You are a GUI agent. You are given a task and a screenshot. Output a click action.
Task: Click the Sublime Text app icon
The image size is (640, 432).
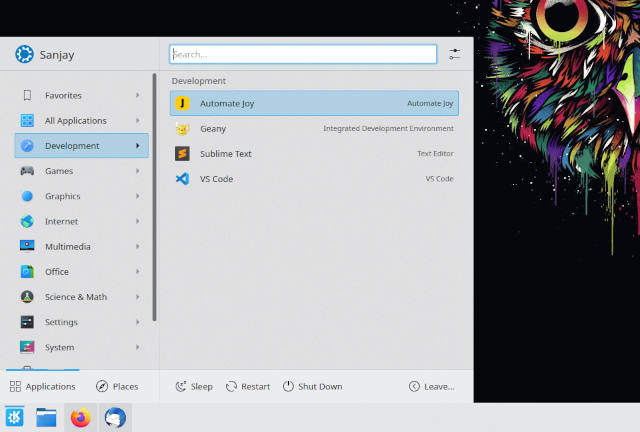[182, 154]
